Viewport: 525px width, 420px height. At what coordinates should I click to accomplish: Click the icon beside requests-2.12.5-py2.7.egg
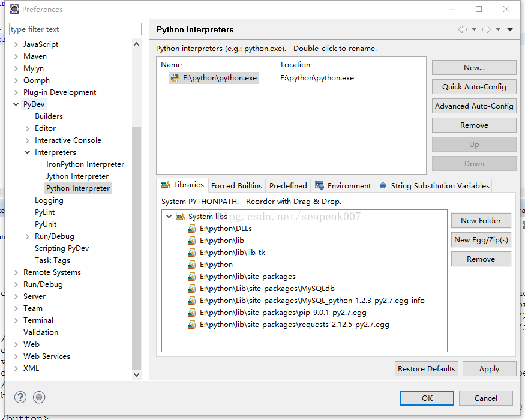pyautogui.click(x=191, y=325)
